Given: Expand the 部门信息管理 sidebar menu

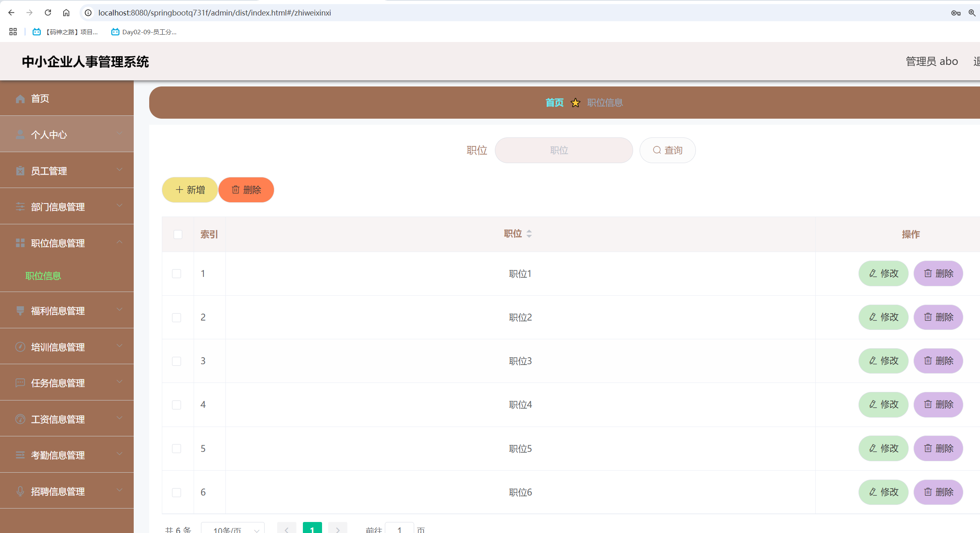Looking at the screenshot, I should pos(67,207).
